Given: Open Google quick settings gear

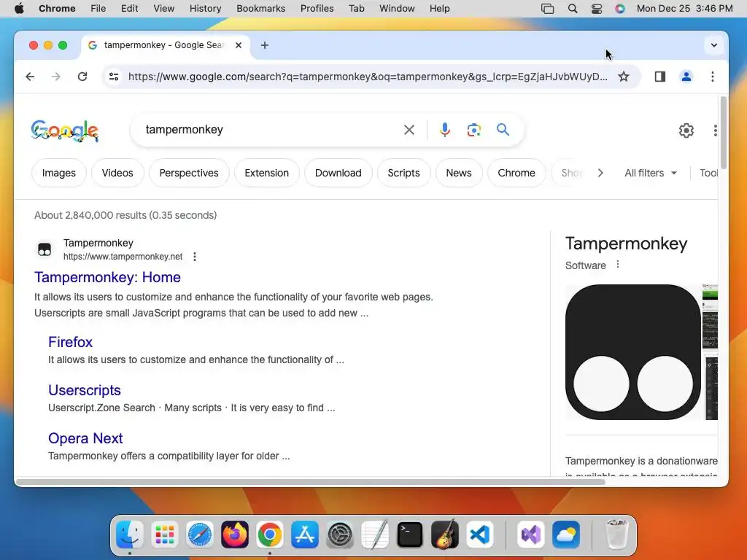Looking at the screenshot, I should (x=686, y=131).
